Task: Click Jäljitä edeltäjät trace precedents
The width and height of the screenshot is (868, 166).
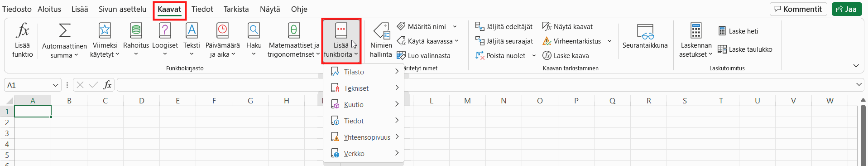Action: [x=504, y=26]
